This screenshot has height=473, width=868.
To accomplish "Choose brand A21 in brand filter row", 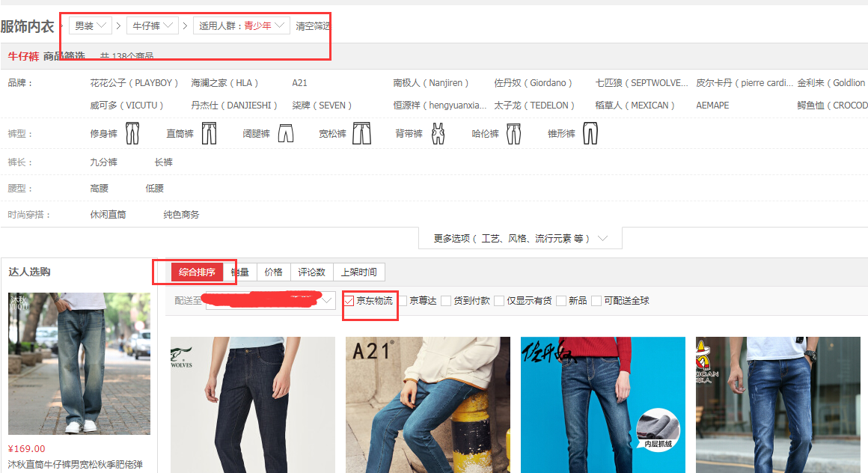I will (x=299, y=82).
